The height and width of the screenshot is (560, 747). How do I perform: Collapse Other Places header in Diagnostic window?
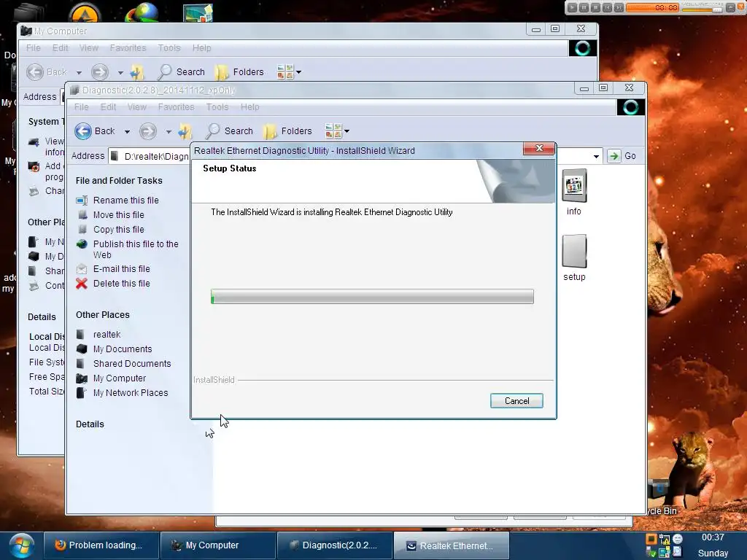coord(102,315)
